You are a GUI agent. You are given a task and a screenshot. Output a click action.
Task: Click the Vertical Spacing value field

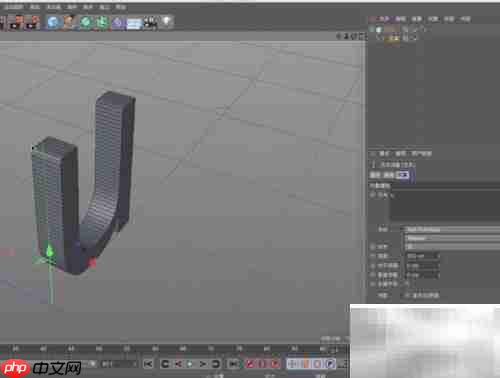pyautogui.click(x=422, y=275)
